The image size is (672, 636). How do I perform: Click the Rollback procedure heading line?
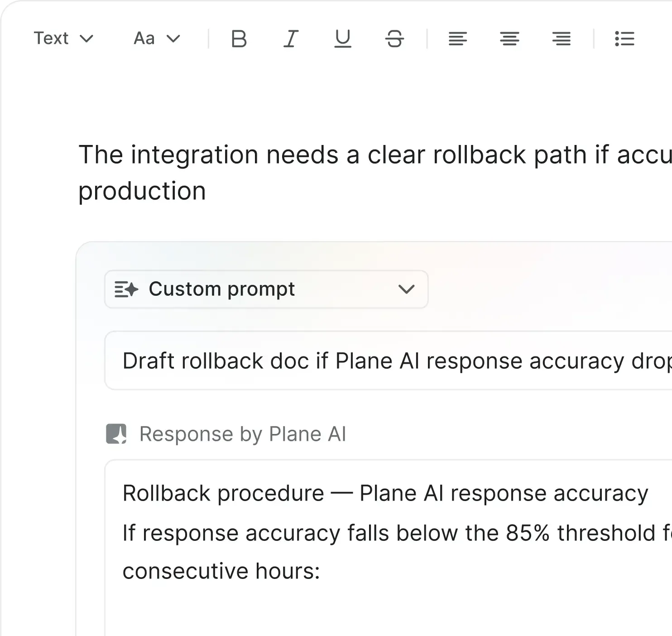click(385, 493)
